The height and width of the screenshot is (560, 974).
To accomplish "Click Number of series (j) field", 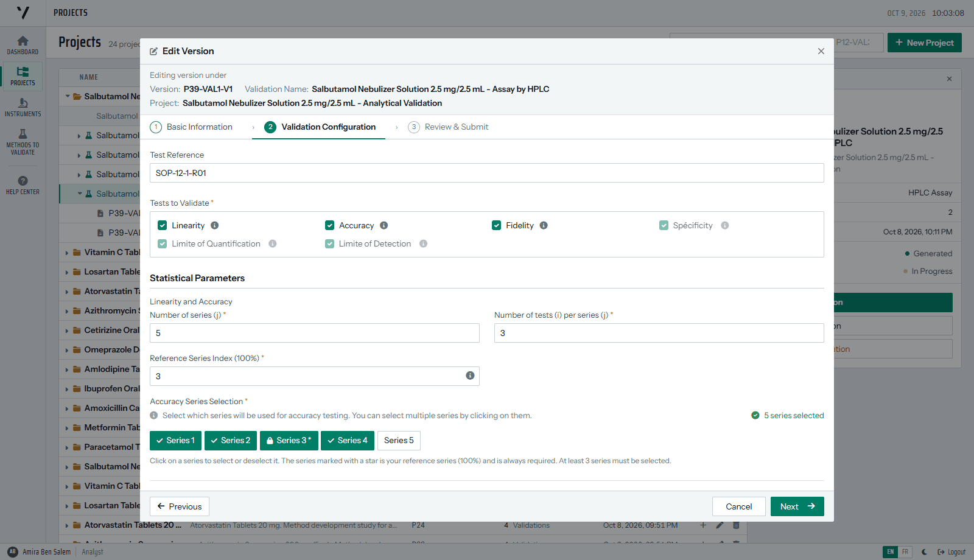I will 314,333.
